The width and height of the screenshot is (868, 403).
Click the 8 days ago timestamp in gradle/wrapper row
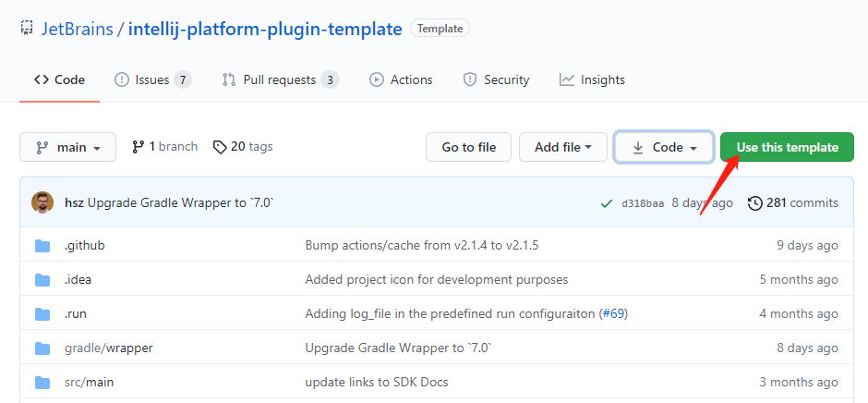pos(808,348)
